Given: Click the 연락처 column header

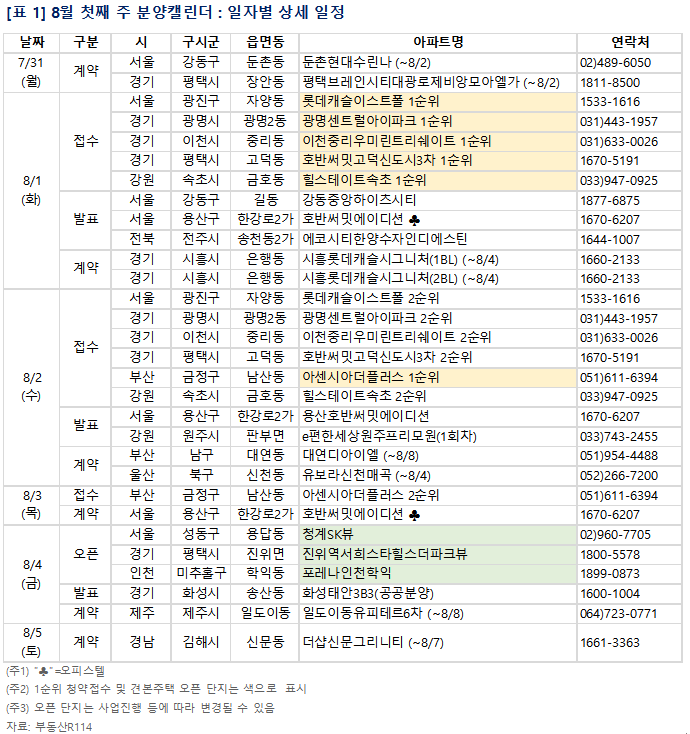Looking at the screenshot, I should click(x=629, y=42).
